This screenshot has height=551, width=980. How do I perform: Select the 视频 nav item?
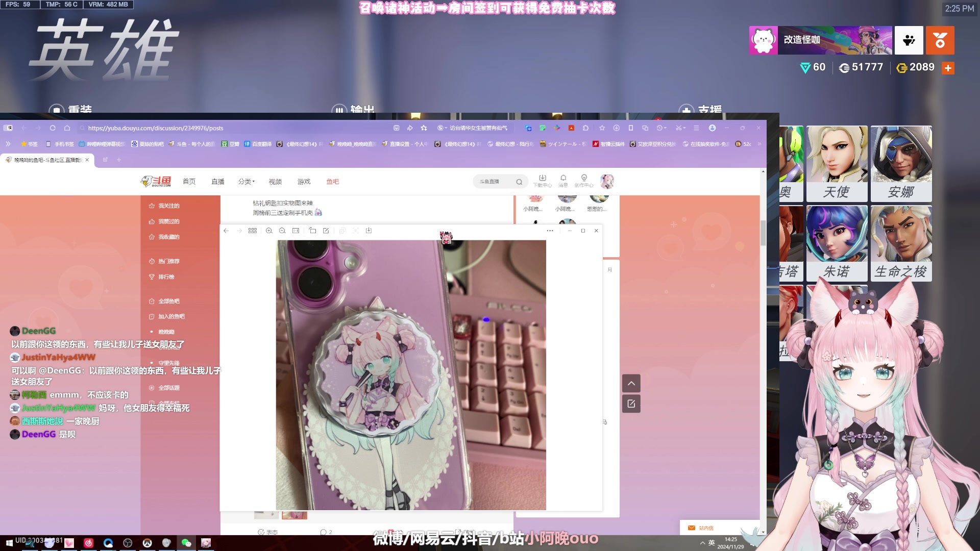[275, 182]
